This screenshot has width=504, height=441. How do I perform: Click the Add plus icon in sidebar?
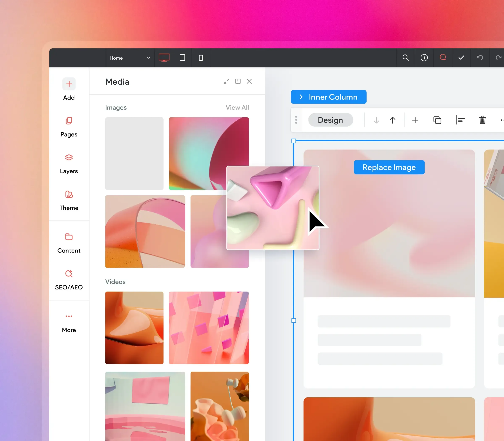[x=69, y=84]
